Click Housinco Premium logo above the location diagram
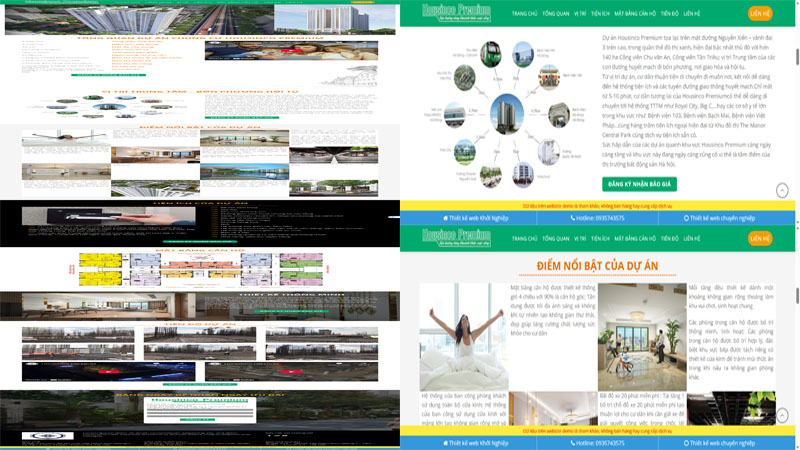Image resolution: width=800 pixels, height=450 pixels. point(456,12)
